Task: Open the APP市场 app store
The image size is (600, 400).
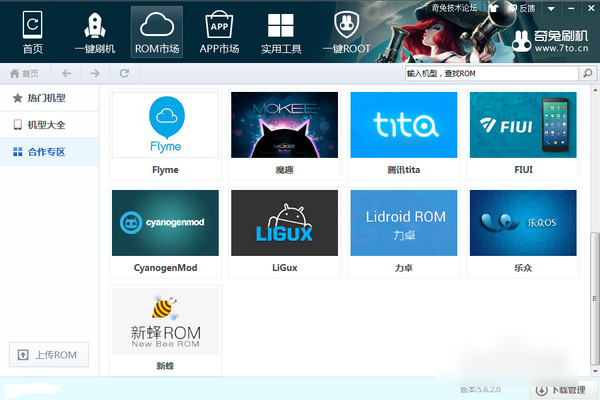Action: tap(218, 31)
